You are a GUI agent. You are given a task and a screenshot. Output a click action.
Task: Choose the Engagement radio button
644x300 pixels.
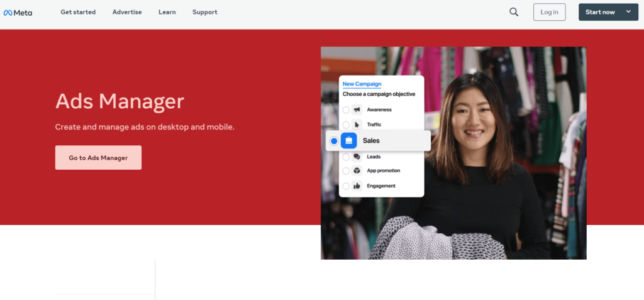[346, 186]
